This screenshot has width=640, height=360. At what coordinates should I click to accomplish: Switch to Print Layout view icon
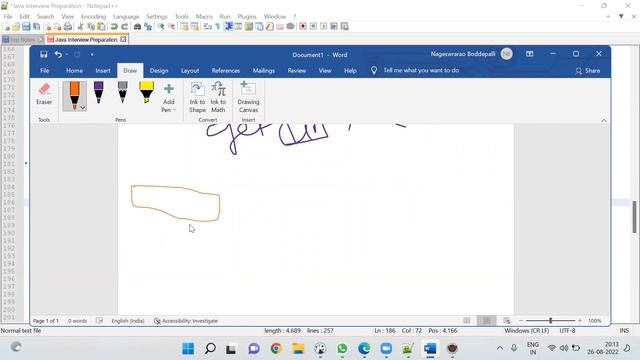(x=487, y=320)
